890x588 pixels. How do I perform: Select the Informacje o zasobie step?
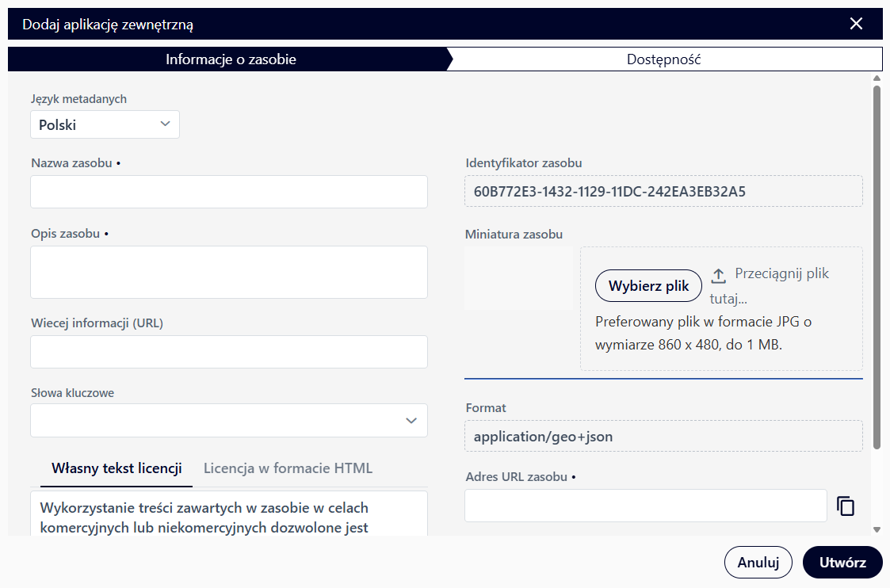click(230, 59)
